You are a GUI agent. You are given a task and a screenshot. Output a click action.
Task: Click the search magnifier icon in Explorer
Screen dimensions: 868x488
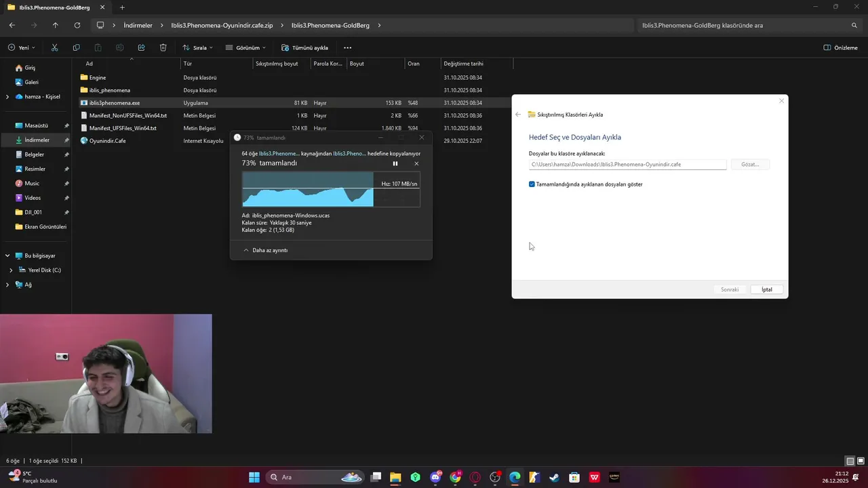(854, 25)
